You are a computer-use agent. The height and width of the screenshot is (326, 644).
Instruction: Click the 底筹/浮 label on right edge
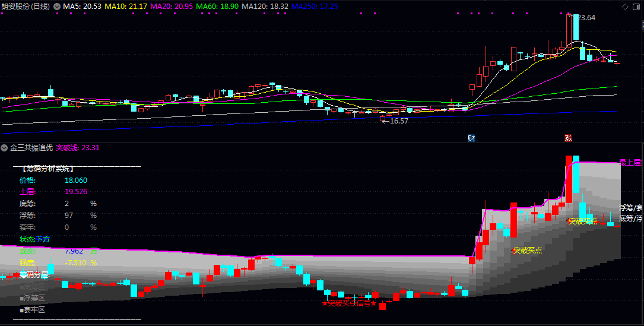630,219
